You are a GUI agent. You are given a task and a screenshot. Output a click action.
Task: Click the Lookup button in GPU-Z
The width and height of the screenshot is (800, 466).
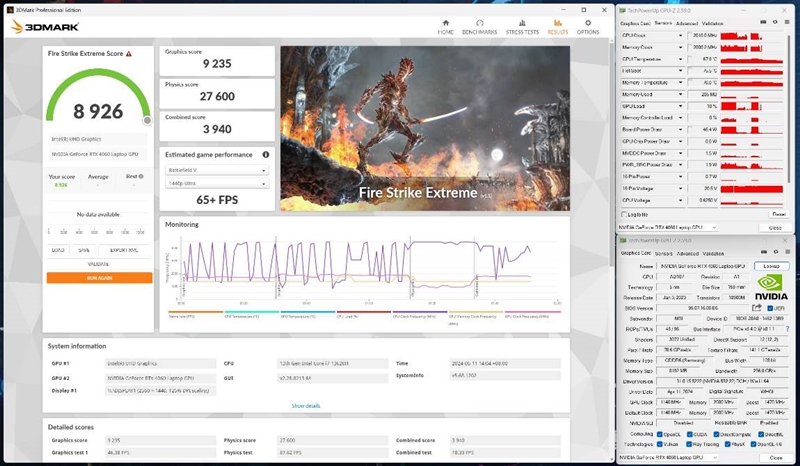(771, 266)
